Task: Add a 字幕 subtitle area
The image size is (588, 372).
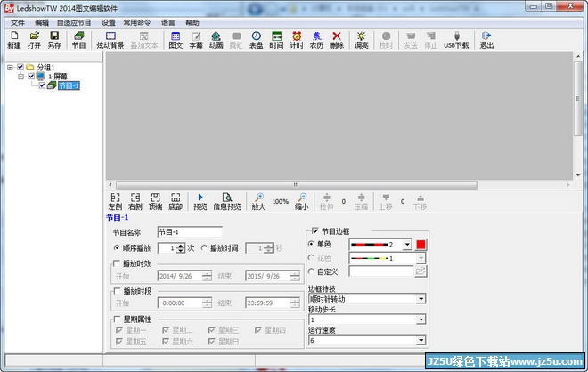Action: 196,40
